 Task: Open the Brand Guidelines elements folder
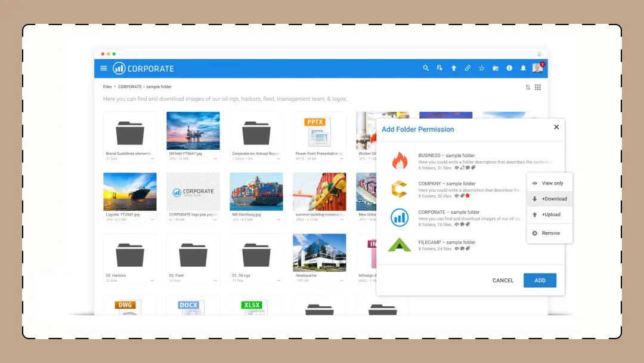[x=130, y=133]
